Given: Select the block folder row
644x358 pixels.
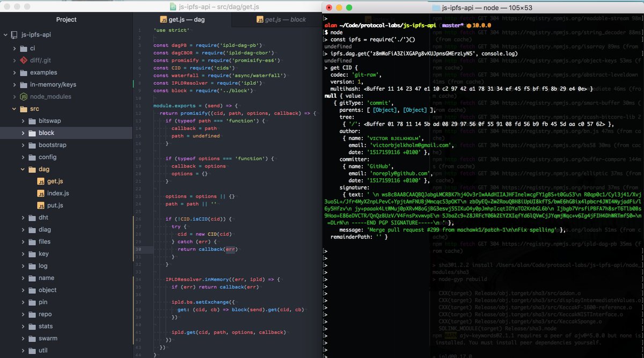Looking at the screenshot, I should tap(66, 133).
